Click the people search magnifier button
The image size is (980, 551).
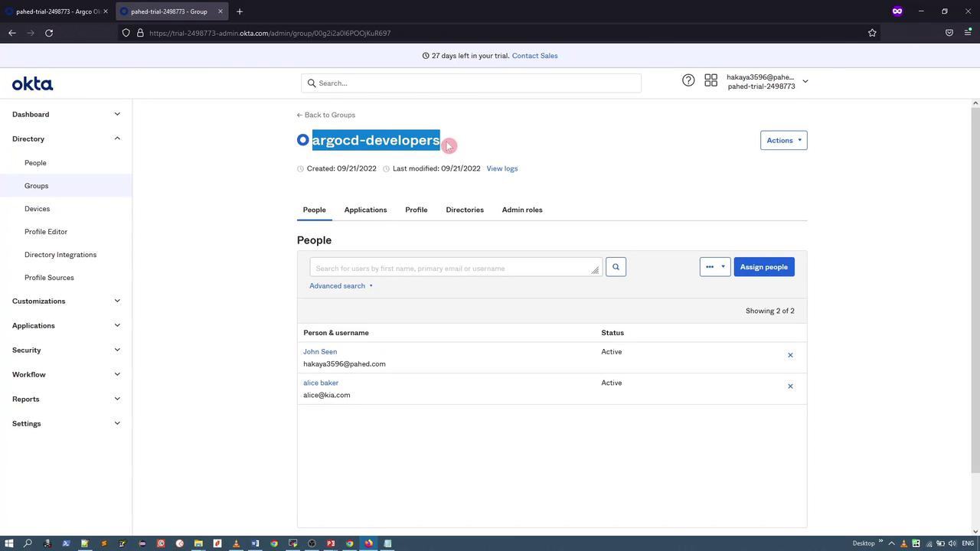[616, 267]
